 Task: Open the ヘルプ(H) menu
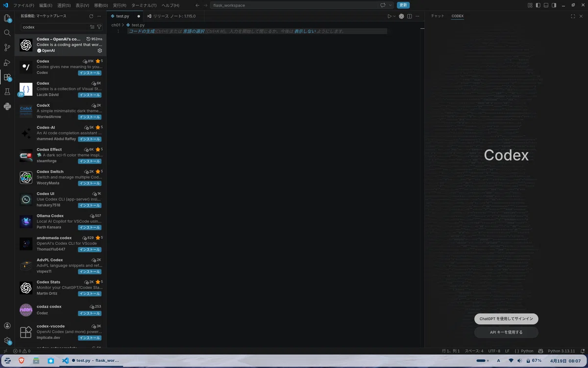(170, 5)
